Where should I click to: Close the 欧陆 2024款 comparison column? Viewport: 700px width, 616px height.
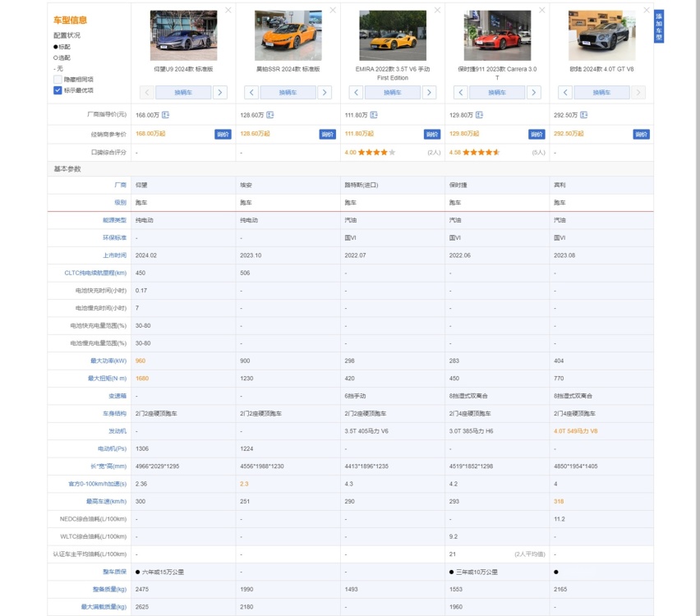click(646, 10)
